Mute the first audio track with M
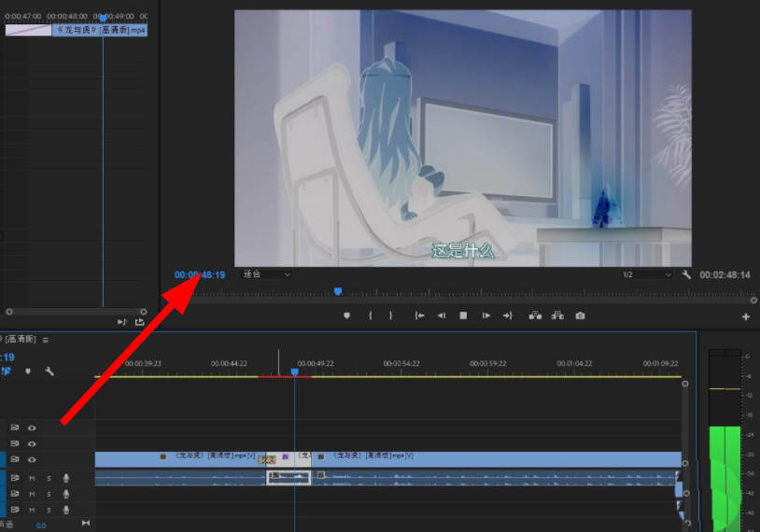 pyautogui.click(x=32, y=478)
